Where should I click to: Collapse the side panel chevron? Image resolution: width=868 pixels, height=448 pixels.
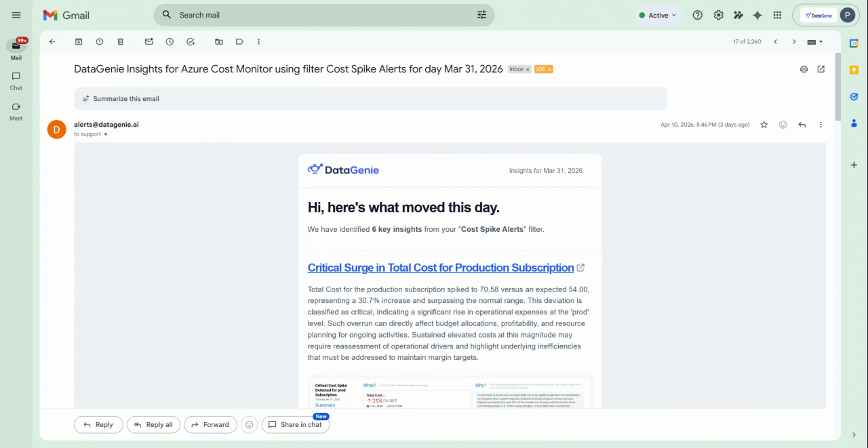(x=854, y=434)
